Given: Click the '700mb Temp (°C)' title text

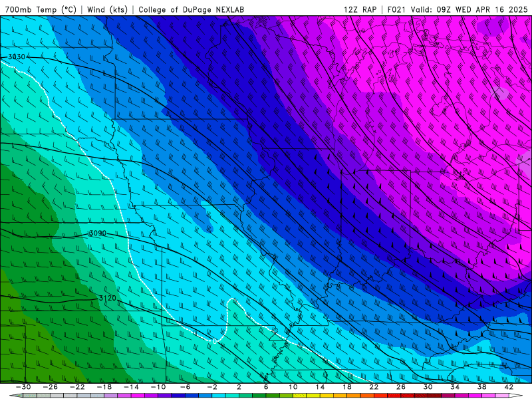Looking at the screenshot, I should [x=41, y=9].
